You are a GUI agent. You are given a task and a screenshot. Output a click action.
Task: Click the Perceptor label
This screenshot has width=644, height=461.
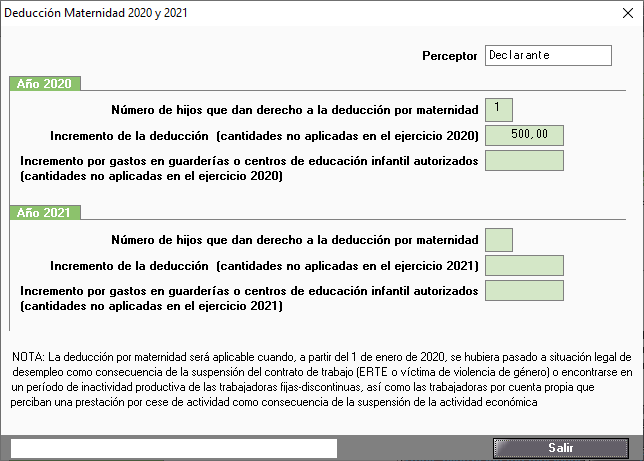[450, 56]
